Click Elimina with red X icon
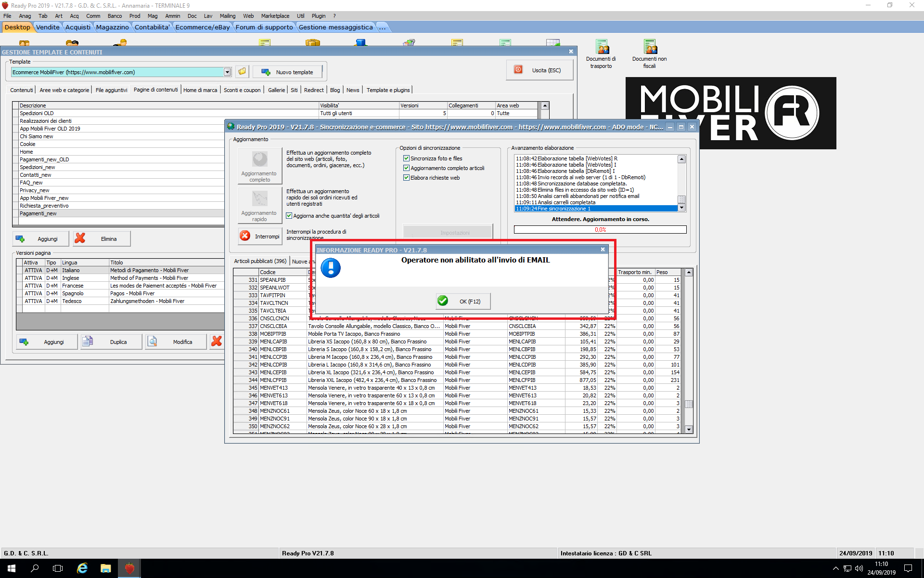The width and height of the screenshot is (924, 578). tap(102, 239)
